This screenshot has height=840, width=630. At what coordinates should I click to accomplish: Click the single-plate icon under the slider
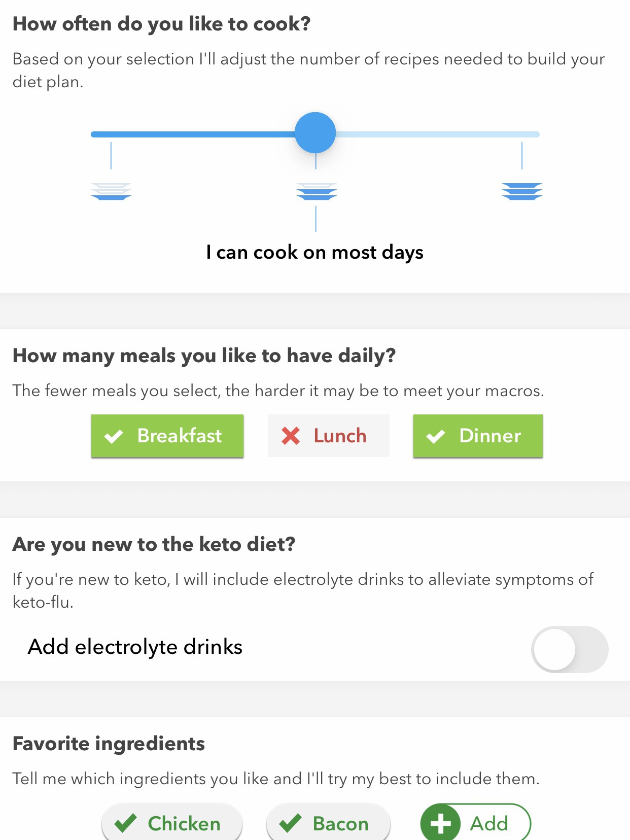click(x=111, y=191)
